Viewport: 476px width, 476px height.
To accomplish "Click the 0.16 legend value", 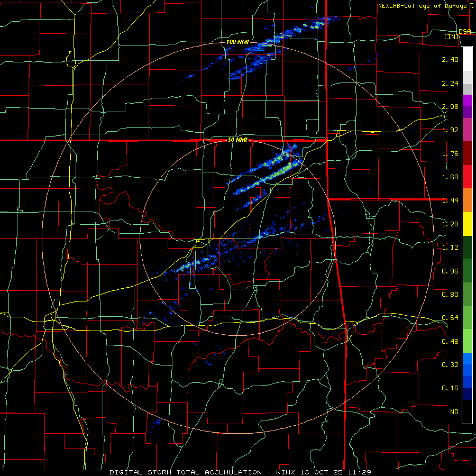I will [450, 388].
